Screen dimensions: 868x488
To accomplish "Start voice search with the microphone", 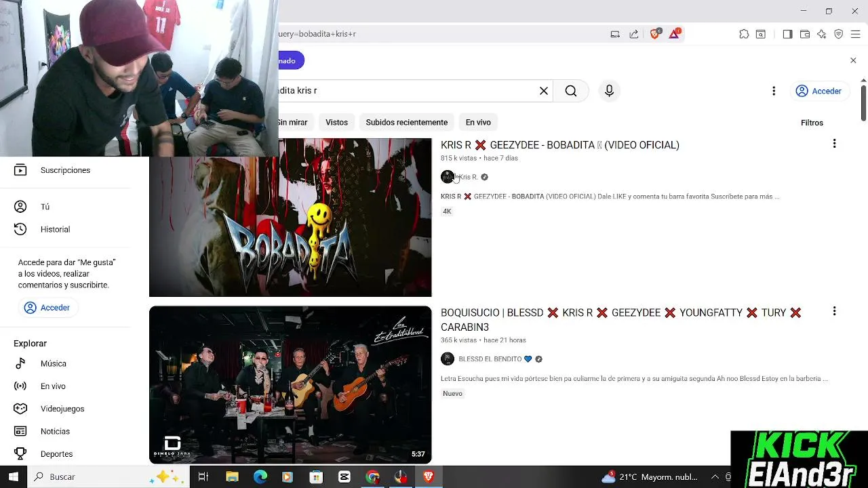I will coord(609,91).
